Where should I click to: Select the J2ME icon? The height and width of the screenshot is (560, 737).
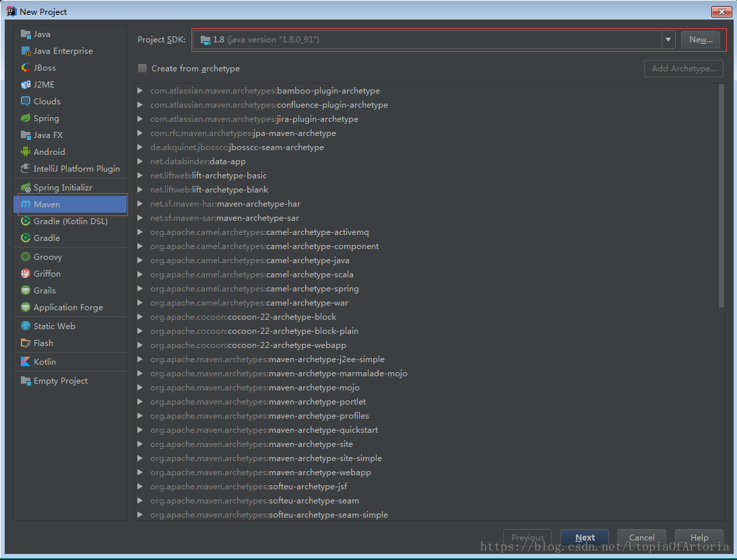tap(26, 85)
